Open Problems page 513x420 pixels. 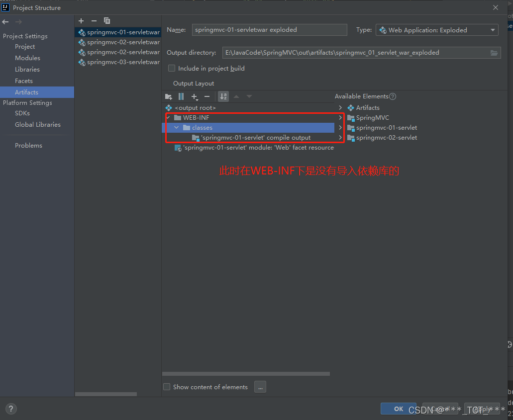[x=28, y=146]
